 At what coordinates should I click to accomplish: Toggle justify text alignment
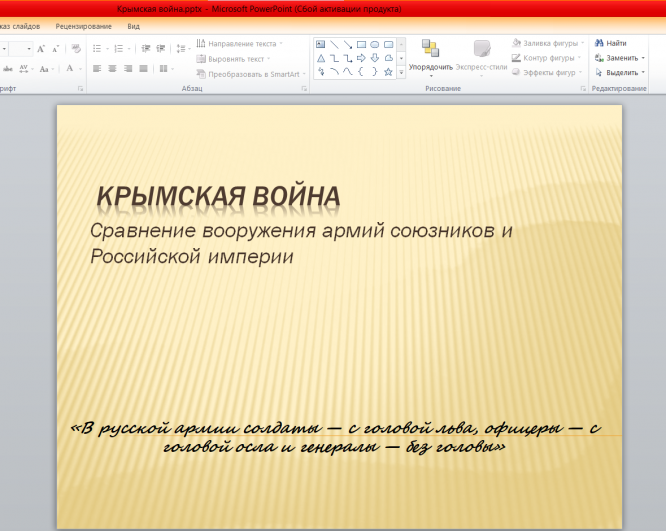coord(144,69)
